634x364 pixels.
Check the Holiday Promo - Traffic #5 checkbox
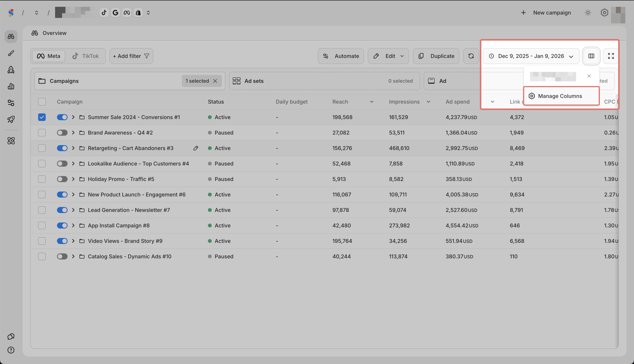point(42,179)
